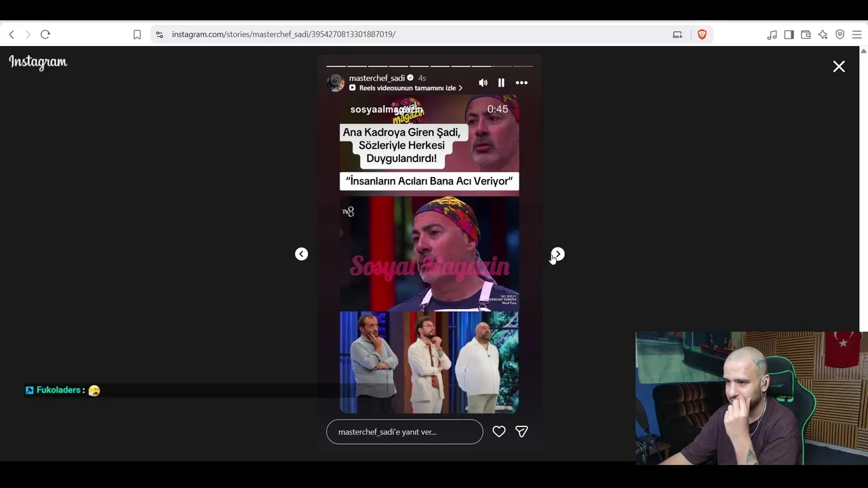Go to the previous story
This screenshot has height=488, width=868.
tap(302, 254)
